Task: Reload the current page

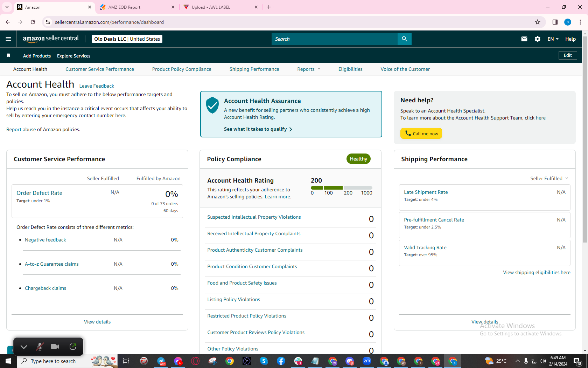Action: (33, 22)
